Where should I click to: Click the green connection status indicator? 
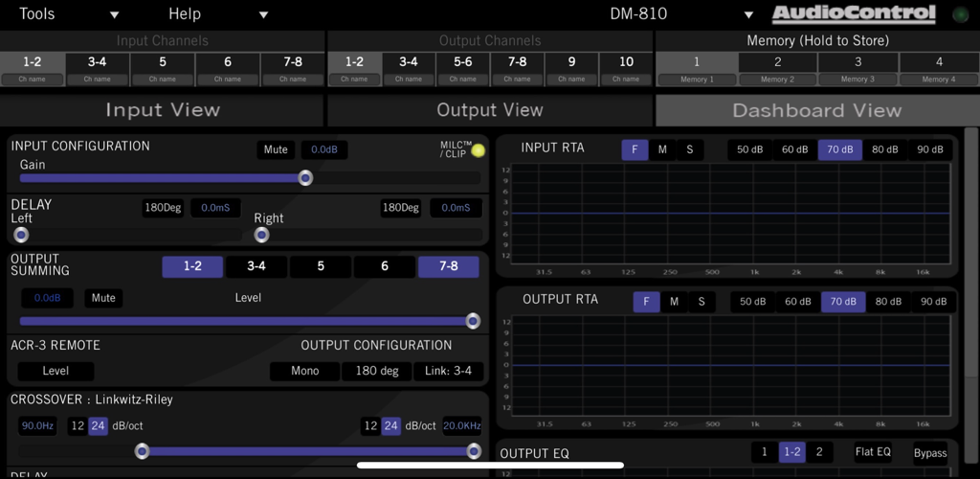point(959,14)
